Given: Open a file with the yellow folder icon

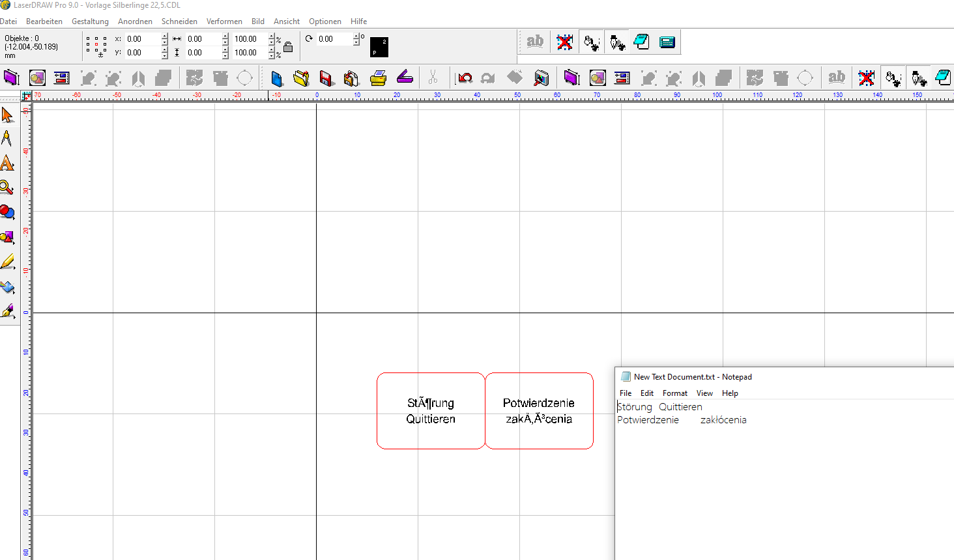Looking at the screenshot, I should click(301, 79).
